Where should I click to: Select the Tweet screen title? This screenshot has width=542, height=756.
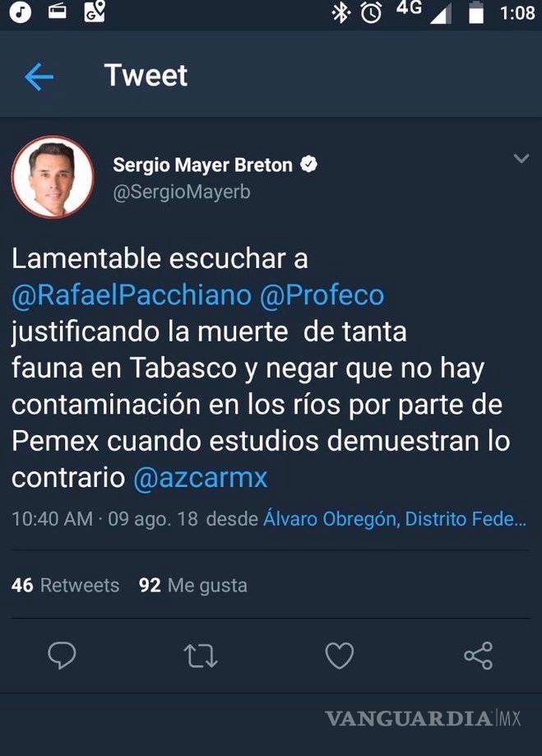145,76
